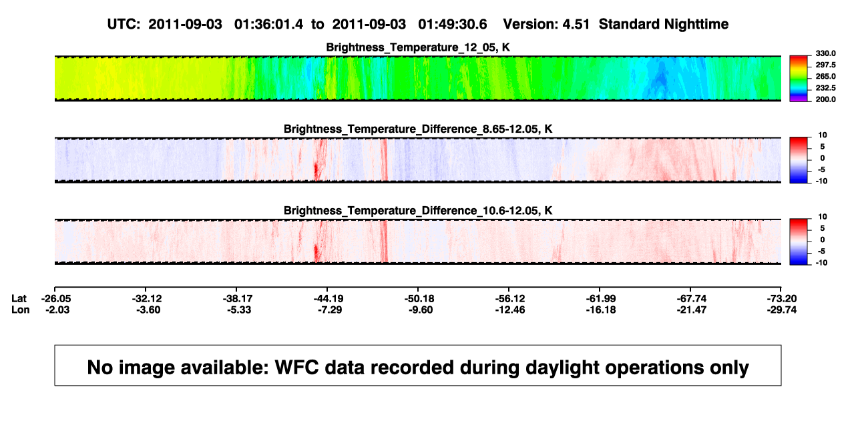The width and height of the screenshot is (868, 445).
Task: Click latitude tick value -32.12
Action: coord(148,298)
